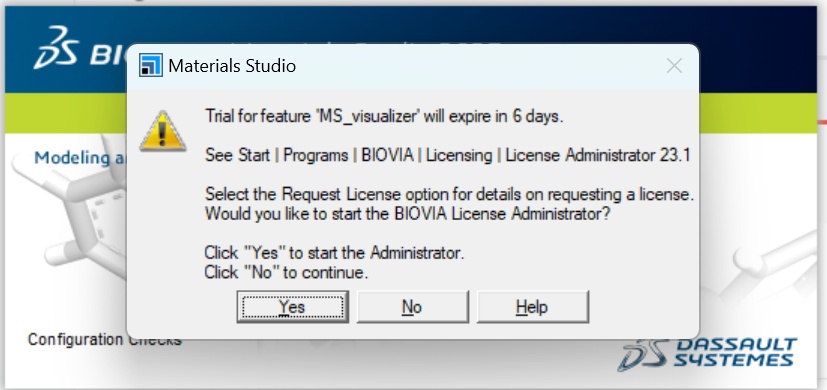Click the dark blue splash header area
The height and width of the screenshot is (390, 827).
(x=757, y=50)
